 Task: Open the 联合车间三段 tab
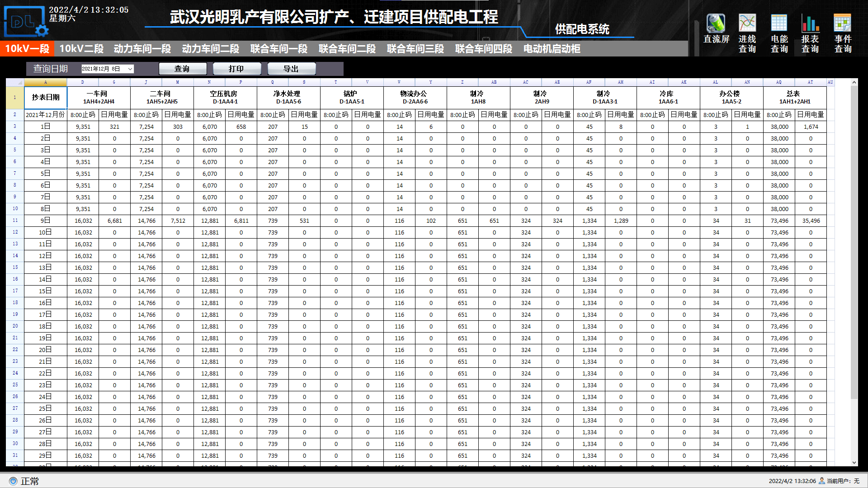tap(415, 49)
